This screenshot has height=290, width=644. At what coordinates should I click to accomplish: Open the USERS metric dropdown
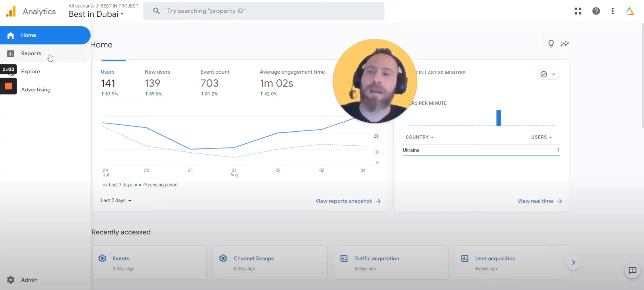click(542, 137)
